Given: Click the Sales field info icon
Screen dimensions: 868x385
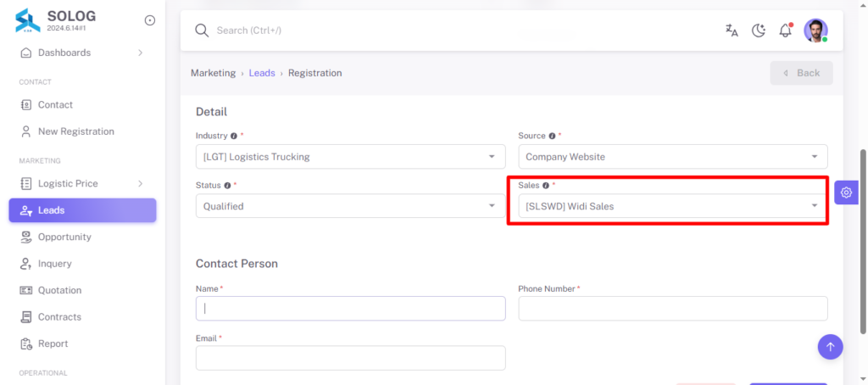Looking at the screenshot, I should point(546,186).
